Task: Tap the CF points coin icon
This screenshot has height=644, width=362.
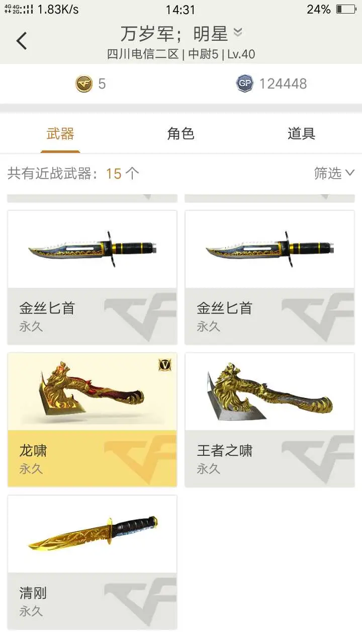Action: (84, 84)
